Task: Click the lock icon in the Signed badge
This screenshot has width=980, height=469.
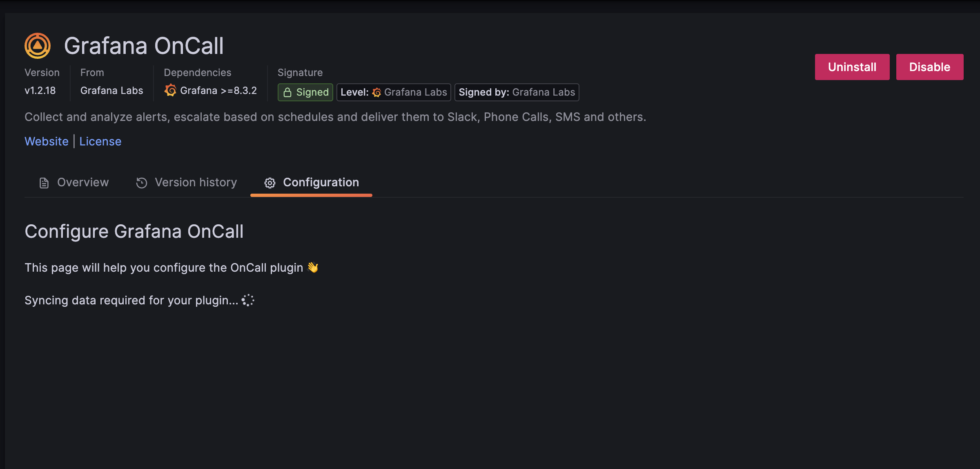Action: coord(289,92)
